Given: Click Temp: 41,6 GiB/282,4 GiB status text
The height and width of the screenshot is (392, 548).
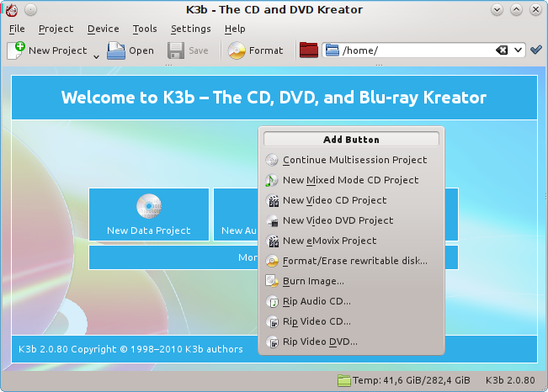Looking at the screenshot, I should (412, 380).
